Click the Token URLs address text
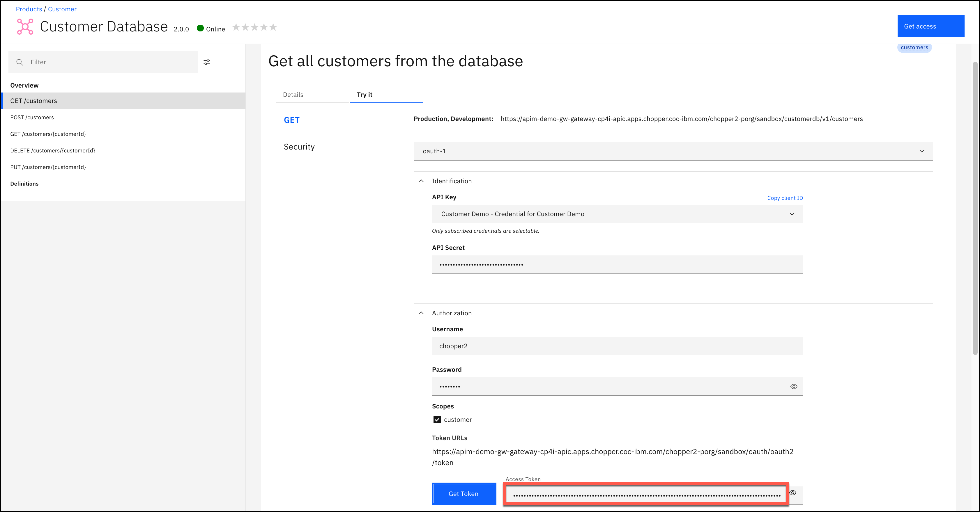Screen dimensions: 980x512 pyautogui.click(x=613, y=457)
